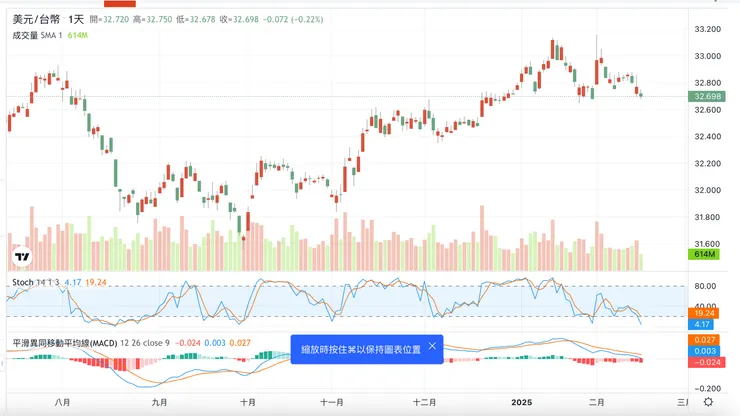The image size is (740, 416).
Task: Click the 九月 label on time axis
Action: click(x=159, y=402)
